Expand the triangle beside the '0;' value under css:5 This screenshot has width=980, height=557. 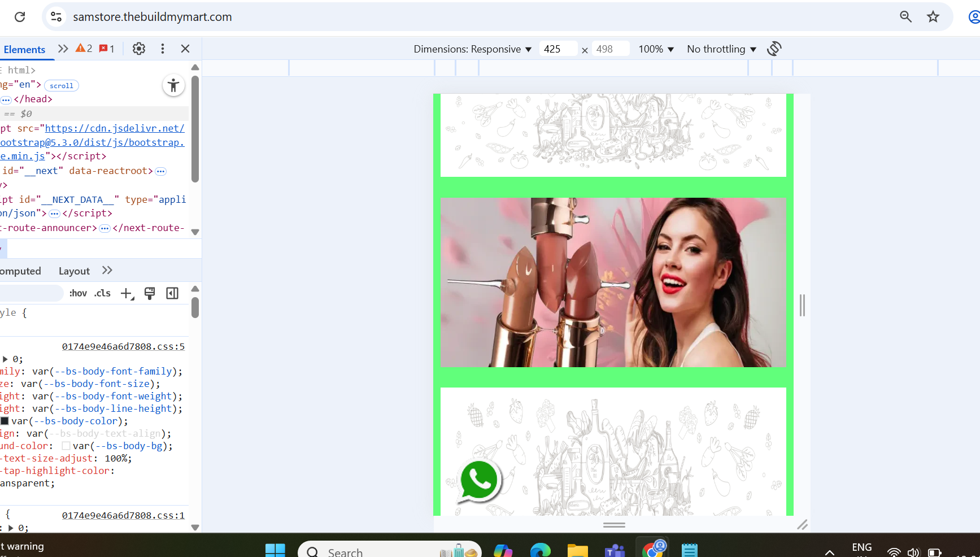pos(5,359)
